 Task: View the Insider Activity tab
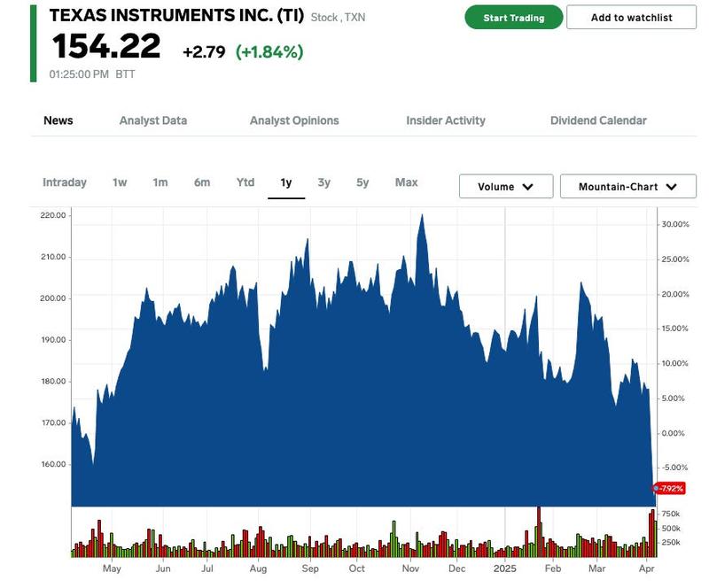pyautogui.click(x=446, y=120)
